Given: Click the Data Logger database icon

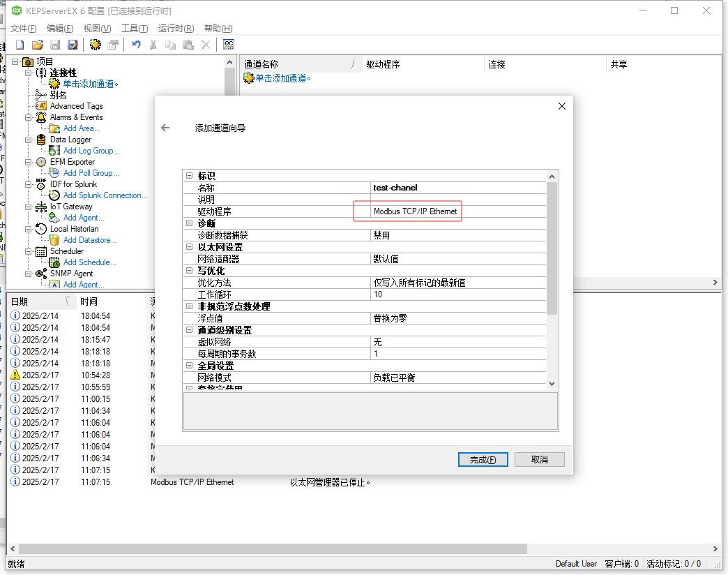Looking at the screenshot, I should pos(41,140).
